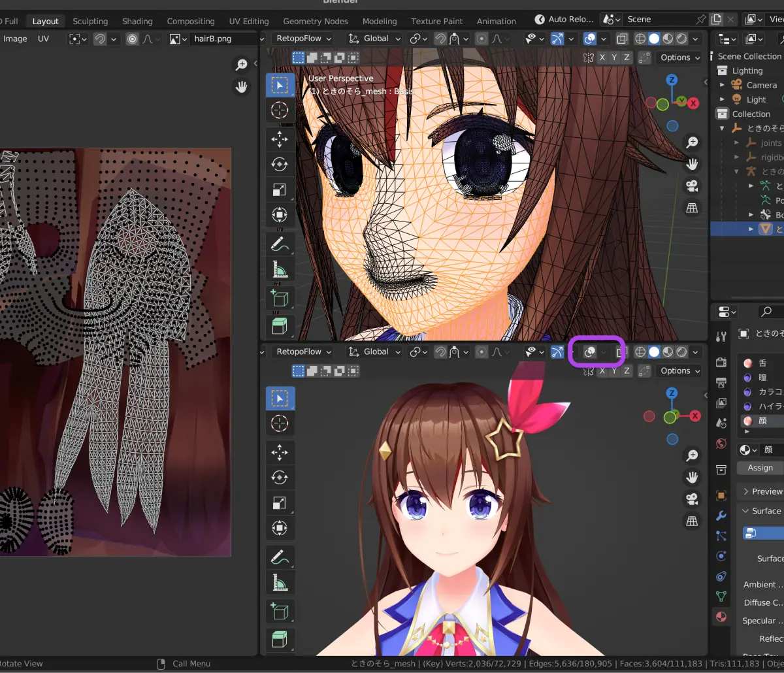Enable X mirror axis in top viewport
Screen dimensions: 784x673
[602, 57]
